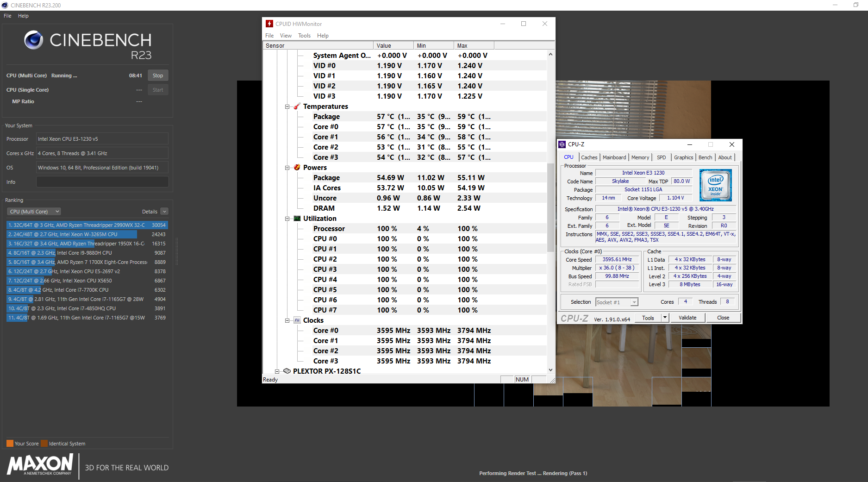Collapse the PLEXTOR PX-128S1C tree node

277,371
